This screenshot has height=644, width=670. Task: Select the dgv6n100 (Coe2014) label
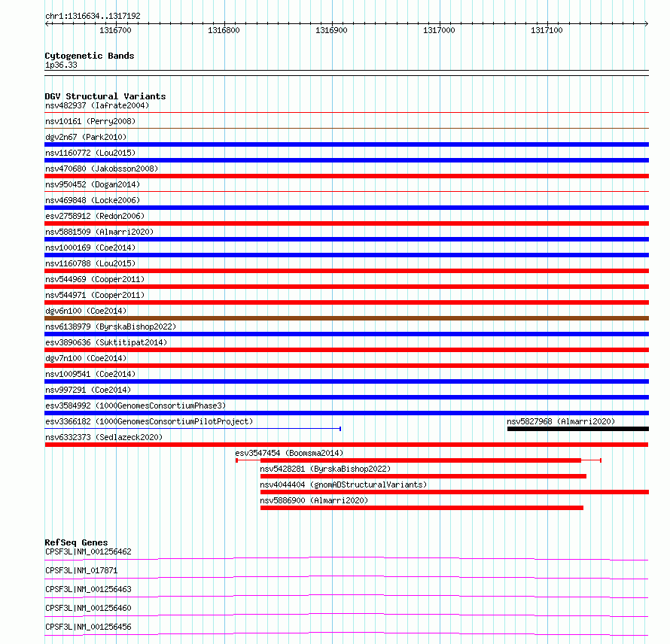[x=86, y=311]
